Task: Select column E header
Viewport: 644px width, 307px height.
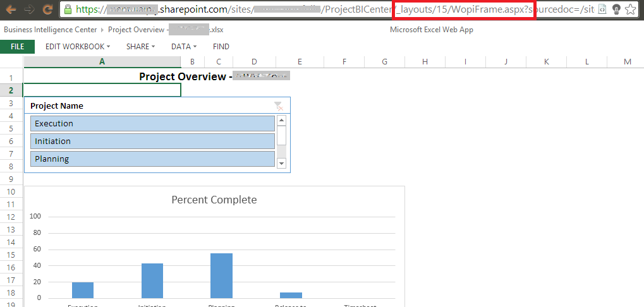Action: tap(299, 61)
